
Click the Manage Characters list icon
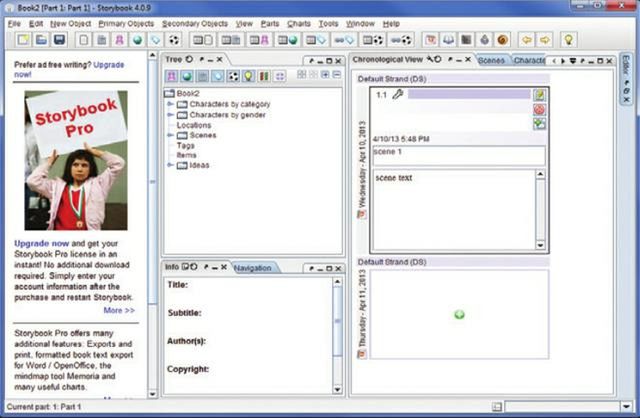click(259, 40)
